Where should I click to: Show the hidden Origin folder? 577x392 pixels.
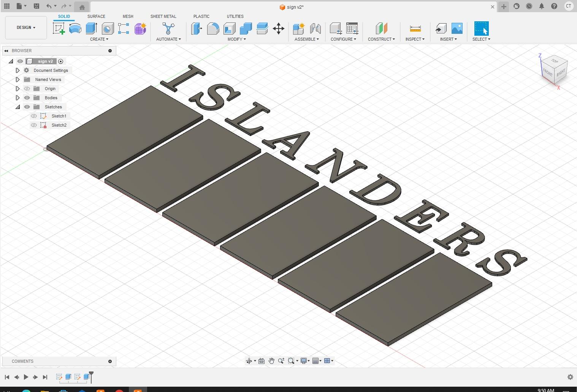pos(27,89)
